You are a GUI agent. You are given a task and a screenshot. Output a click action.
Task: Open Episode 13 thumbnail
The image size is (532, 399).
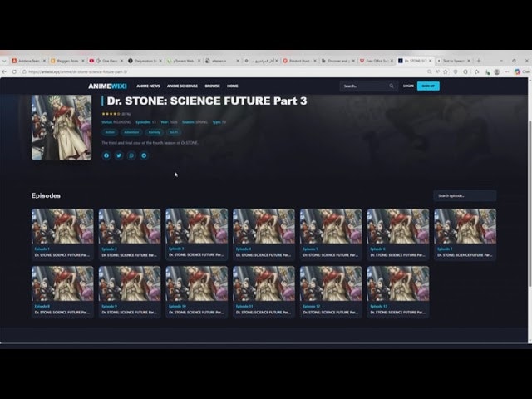click(x=398, y=283)
